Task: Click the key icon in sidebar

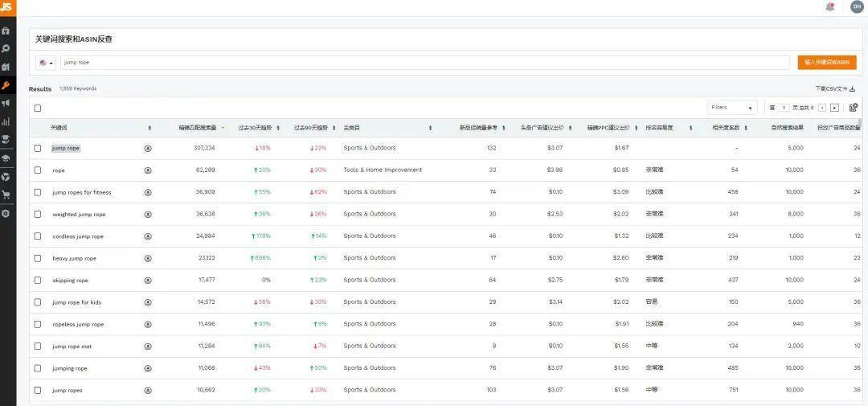Action: [x=6, y=85]
